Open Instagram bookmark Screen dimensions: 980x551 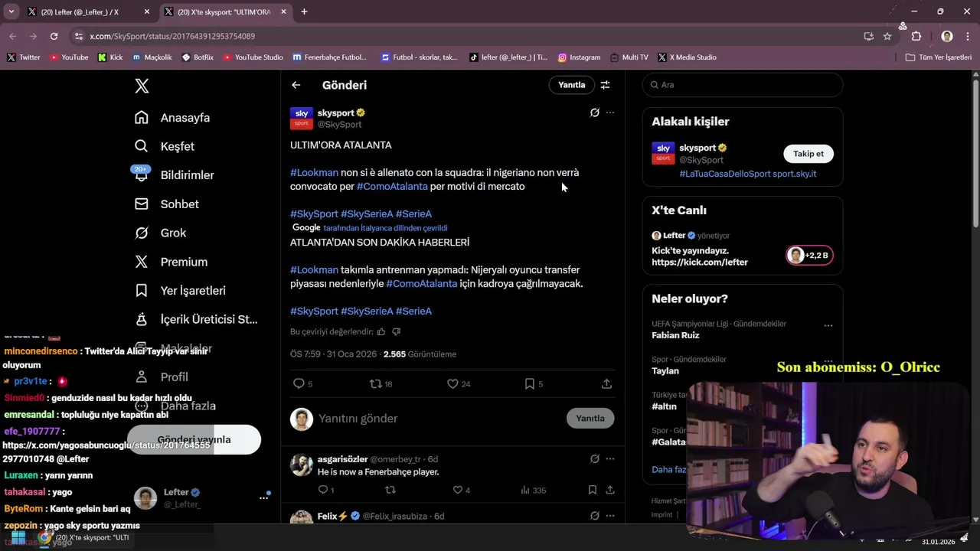click(x=579, y=57)
